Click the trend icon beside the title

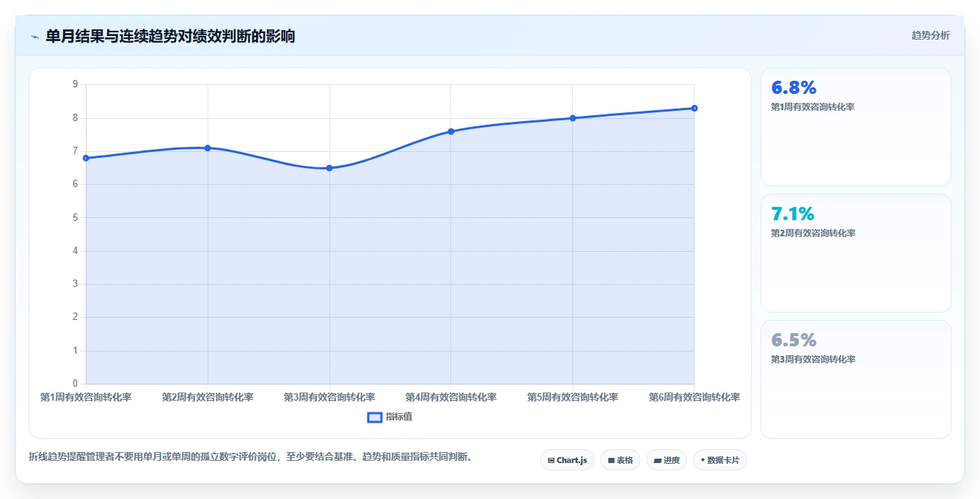click(x=34, y=37)
